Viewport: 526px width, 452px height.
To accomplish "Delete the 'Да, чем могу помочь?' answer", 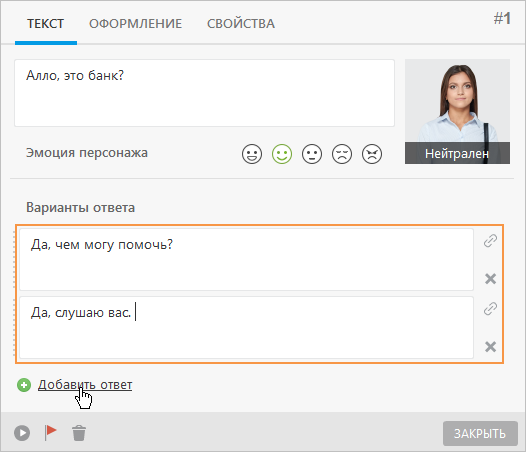I will [490, 279].
